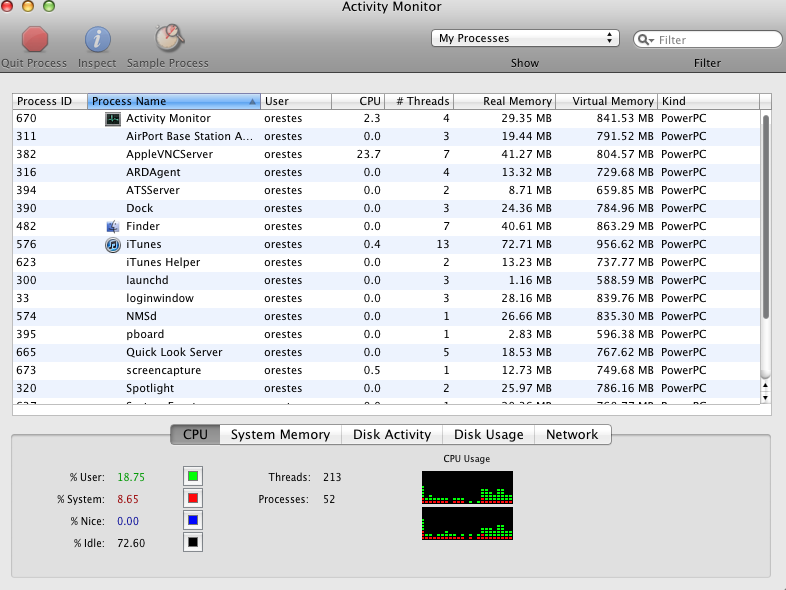
Task: Click the % System value 8.65
Action: coord(128,499)
